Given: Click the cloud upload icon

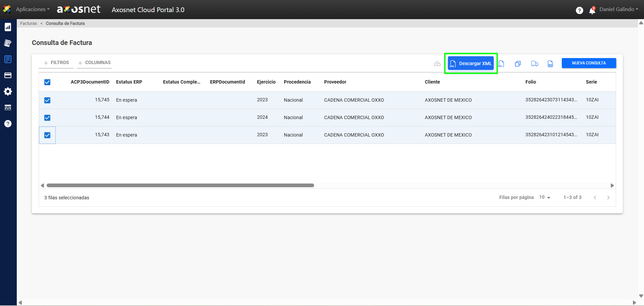Looking at the screenshot, I should tap(437, 64).
